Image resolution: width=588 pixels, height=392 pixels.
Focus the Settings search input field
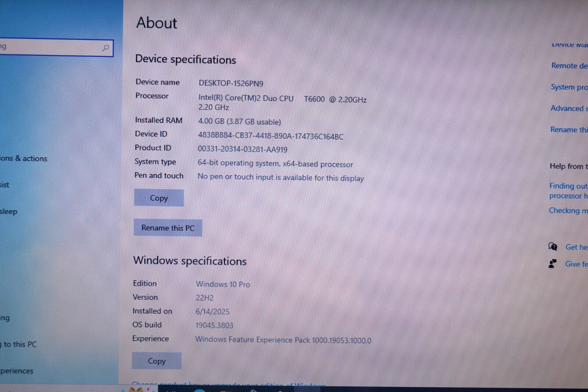(x=56, y=48)
